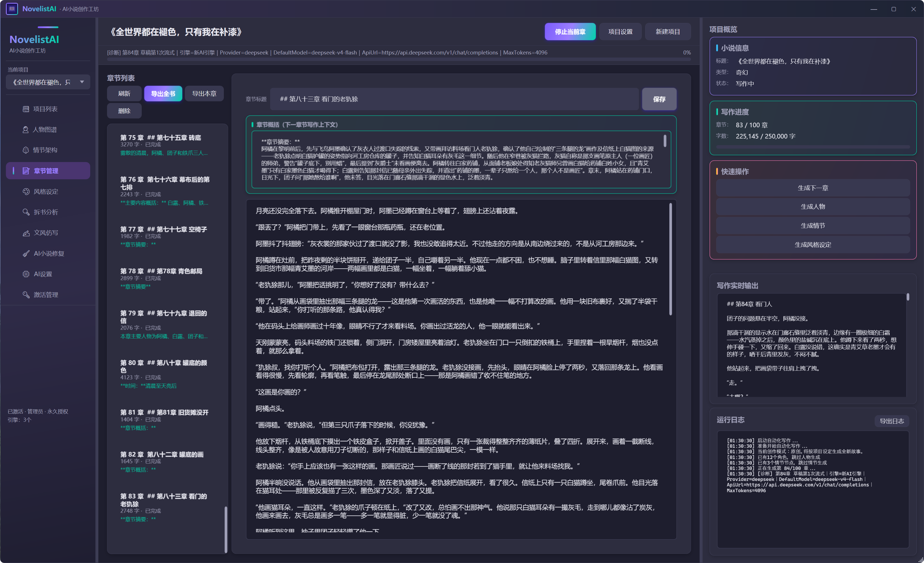924x563 pixels.
Task: Click 生成人物 quick action
Action: (813, 206)
